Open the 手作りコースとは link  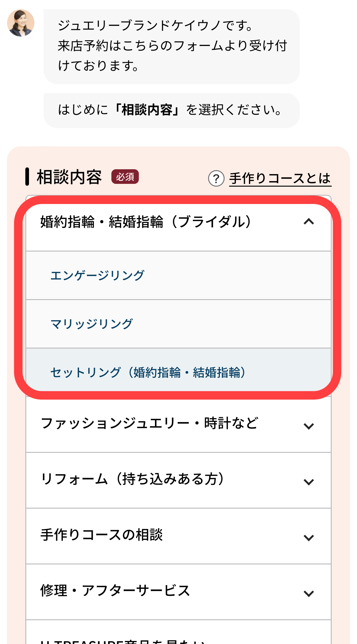[280, 178]
